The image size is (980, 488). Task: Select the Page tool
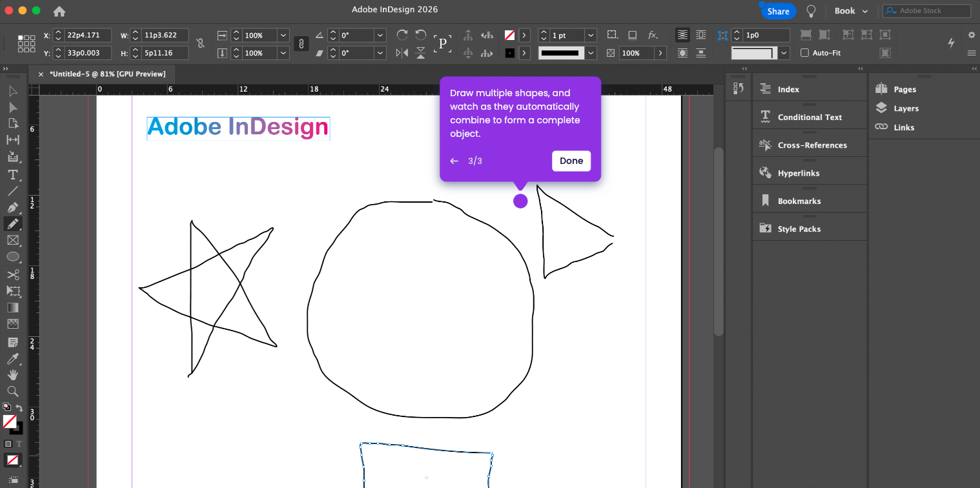(12, 123)
